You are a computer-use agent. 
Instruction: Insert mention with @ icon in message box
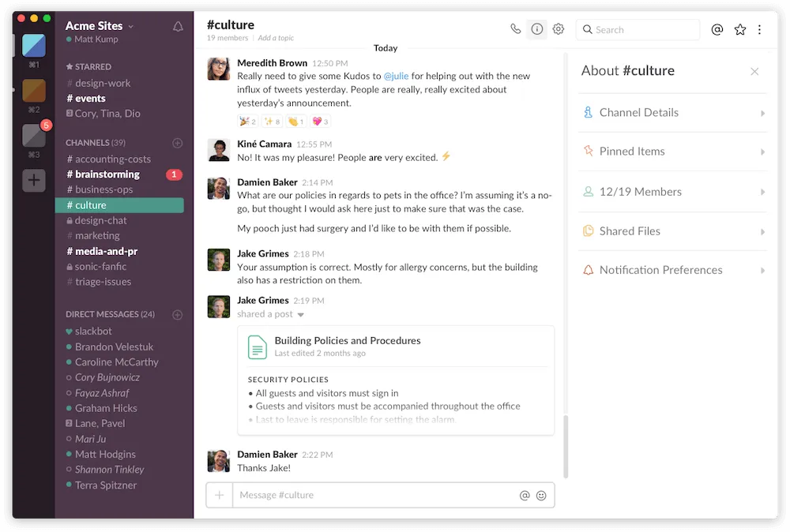click(525, 496)
